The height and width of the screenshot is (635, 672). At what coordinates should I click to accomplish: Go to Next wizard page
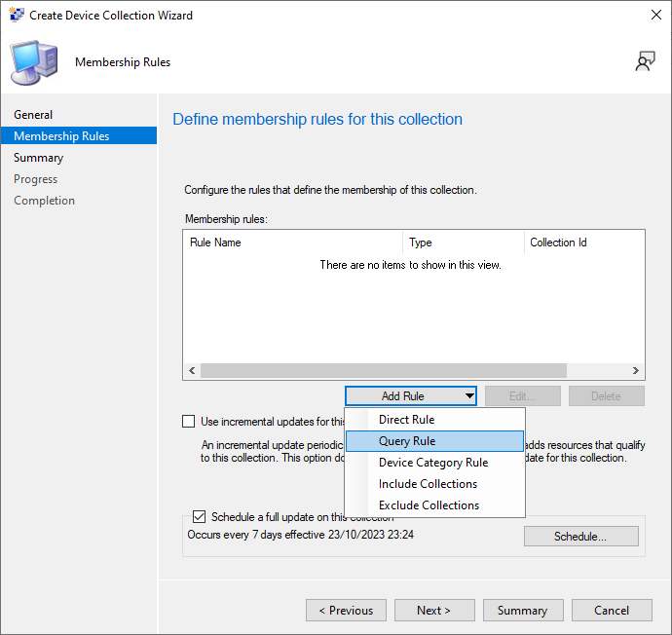[433, 611]
